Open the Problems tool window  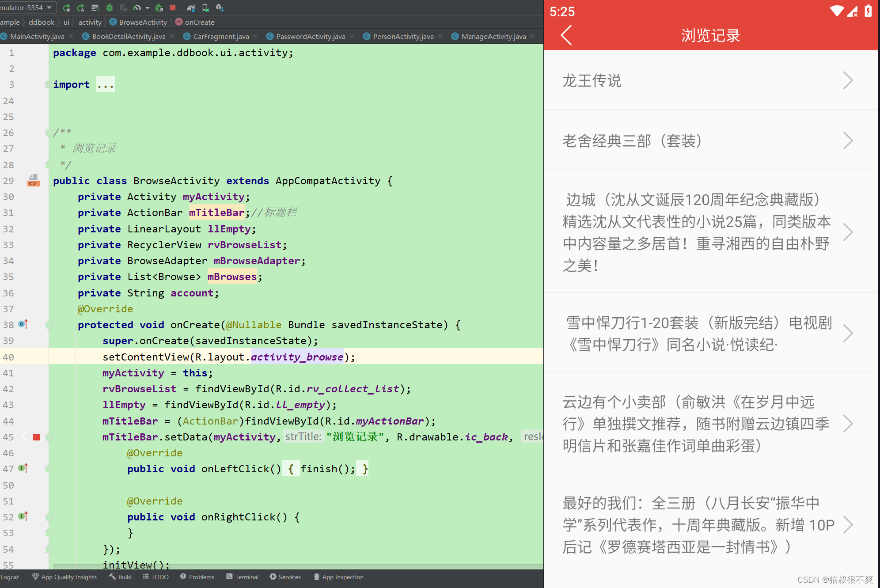[197, 577]
